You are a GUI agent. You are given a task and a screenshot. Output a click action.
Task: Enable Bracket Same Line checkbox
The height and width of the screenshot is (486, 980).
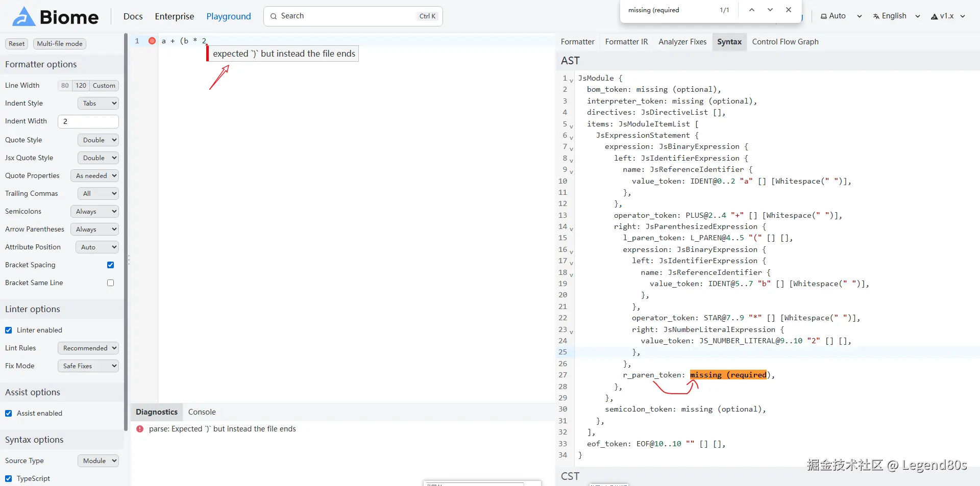(x=110, y=283)
